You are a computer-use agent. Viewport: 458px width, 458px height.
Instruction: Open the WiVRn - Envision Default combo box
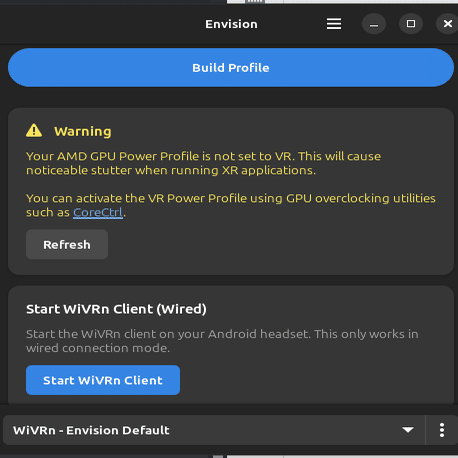click(214, 430)
